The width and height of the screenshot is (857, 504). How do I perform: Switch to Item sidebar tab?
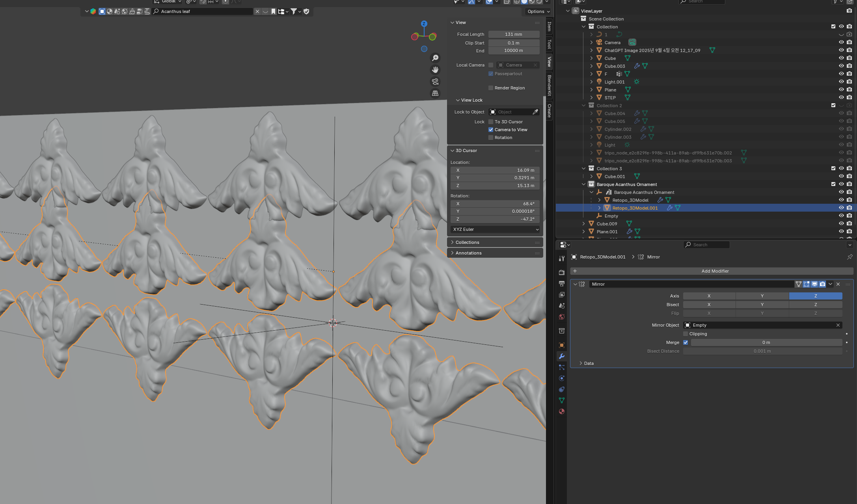click(549, 26)
